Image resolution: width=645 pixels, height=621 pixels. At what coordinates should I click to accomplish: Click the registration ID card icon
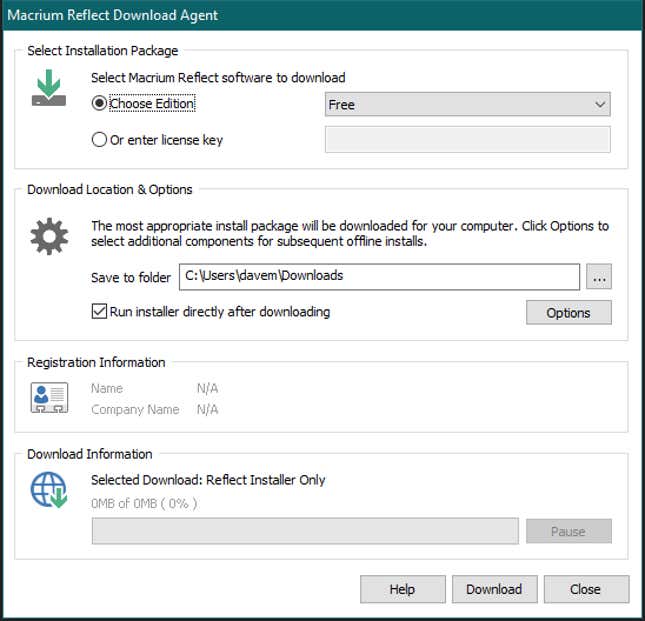(x=49, y=398)
